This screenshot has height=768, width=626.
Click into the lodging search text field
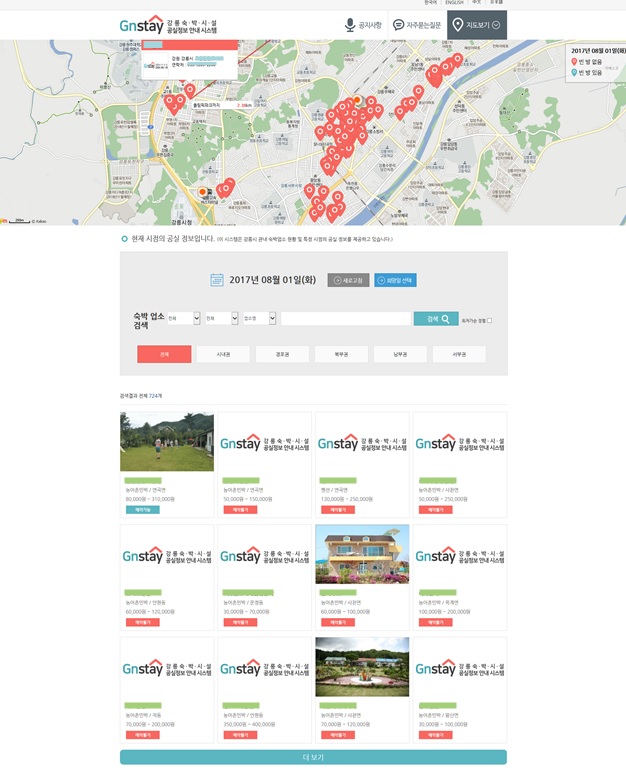345,319
